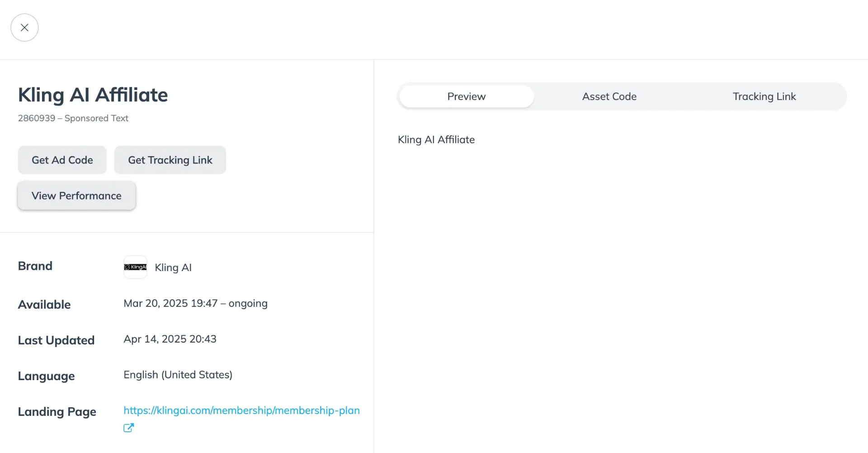
Task: Open the klingai.com membership-plan landing page link
Action: coord(241,410)
